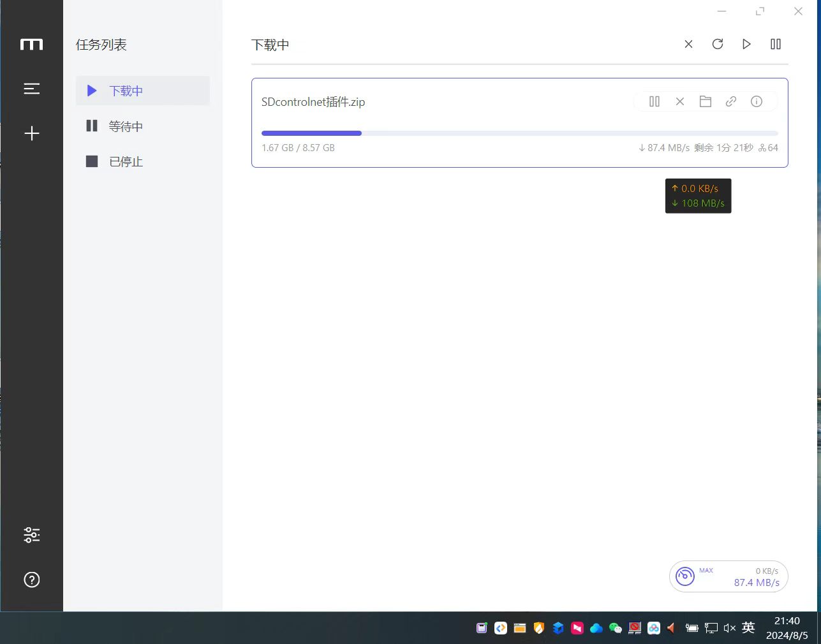
Task: Click the 下载中 page title
Action: (270, 45)
